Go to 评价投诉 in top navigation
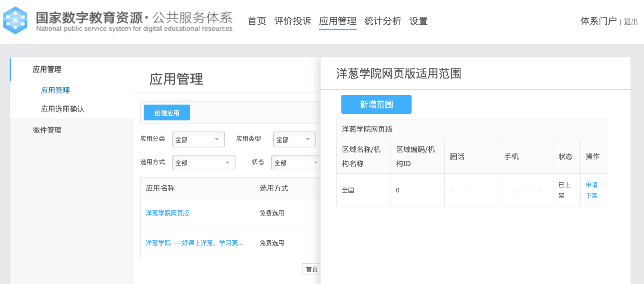This screenshot has height=284, width=644. coord(293,21)
